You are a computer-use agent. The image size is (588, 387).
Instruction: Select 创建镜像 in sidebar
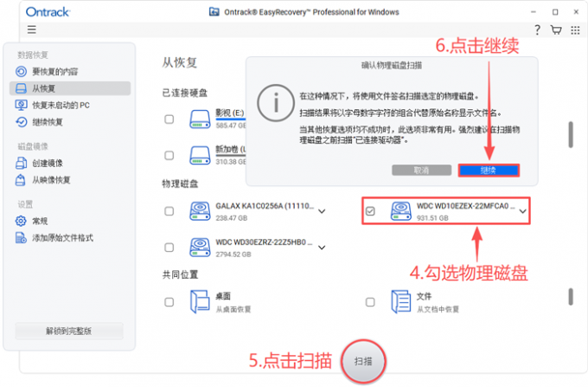click(70, 164)
